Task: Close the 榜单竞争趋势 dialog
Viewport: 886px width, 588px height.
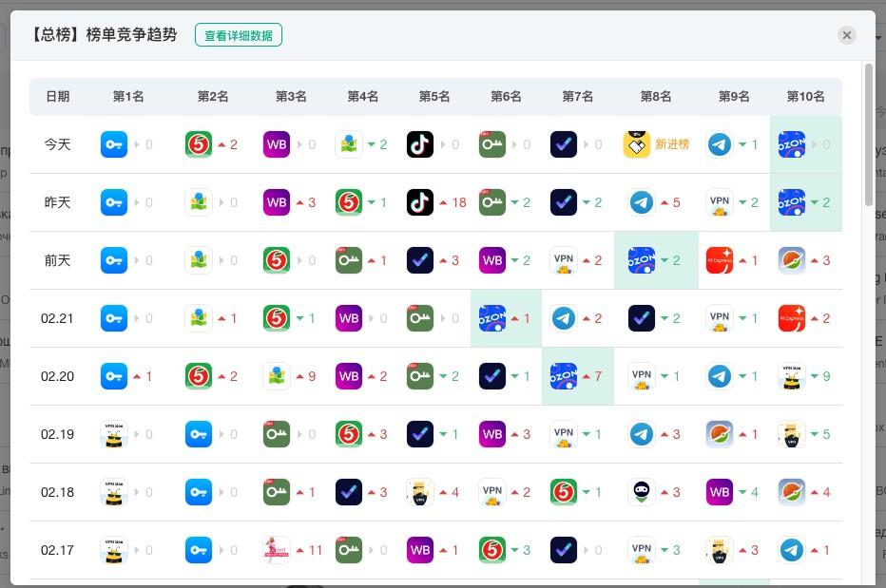Action: 846,35
